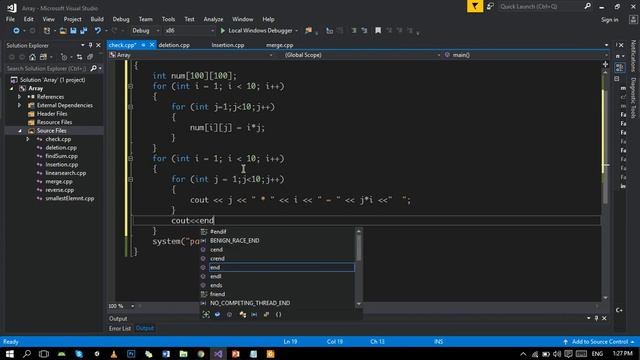Open the Analyze menu
The width and height of the screenshot is (640, 360).
coord(213,19)
